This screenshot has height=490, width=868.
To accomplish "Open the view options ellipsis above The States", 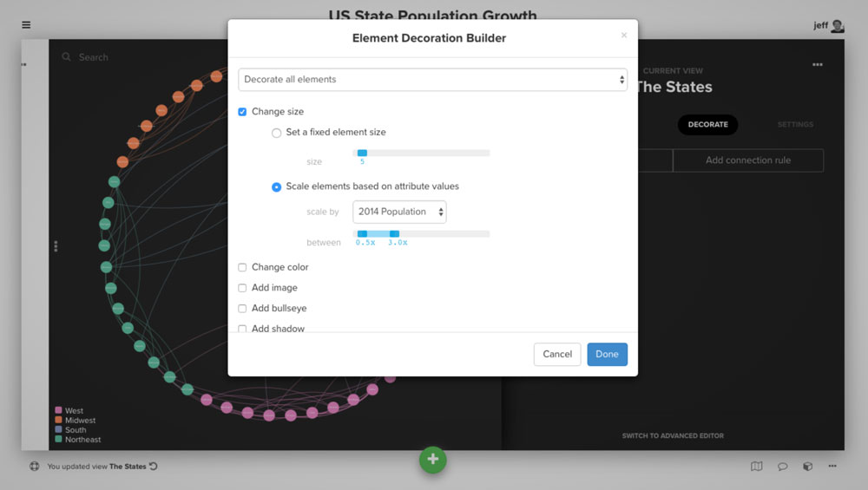I will pyautogui.click(x=817, y=65).
